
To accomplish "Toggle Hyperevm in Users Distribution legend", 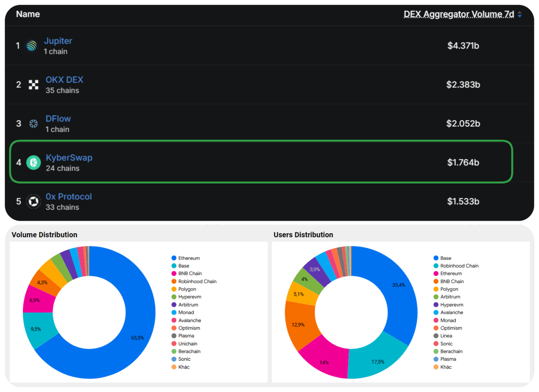I will point(448,305).
